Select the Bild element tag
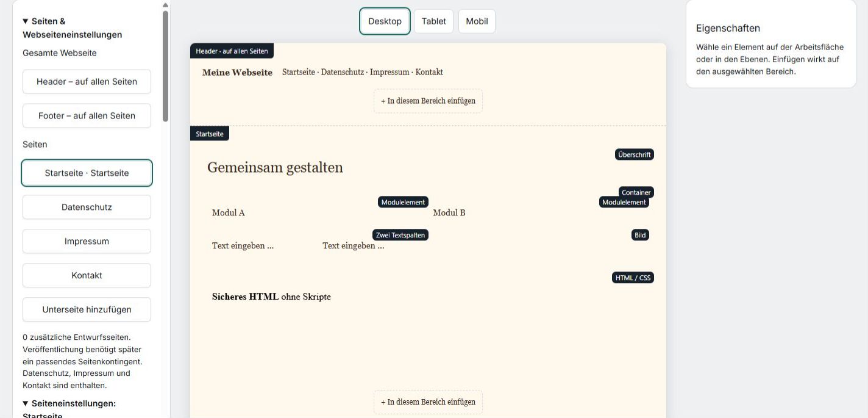The image size is (868, 418). coord(640,235)
